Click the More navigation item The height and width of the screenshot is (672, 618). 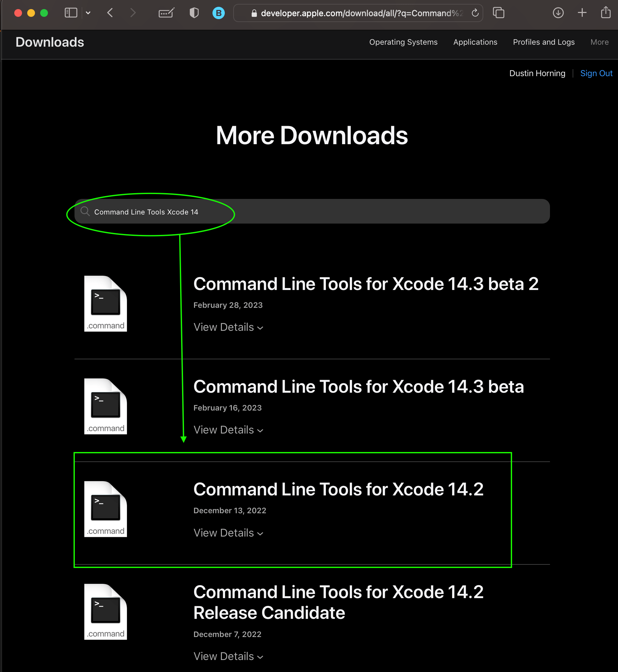click(x=599, y=42)
